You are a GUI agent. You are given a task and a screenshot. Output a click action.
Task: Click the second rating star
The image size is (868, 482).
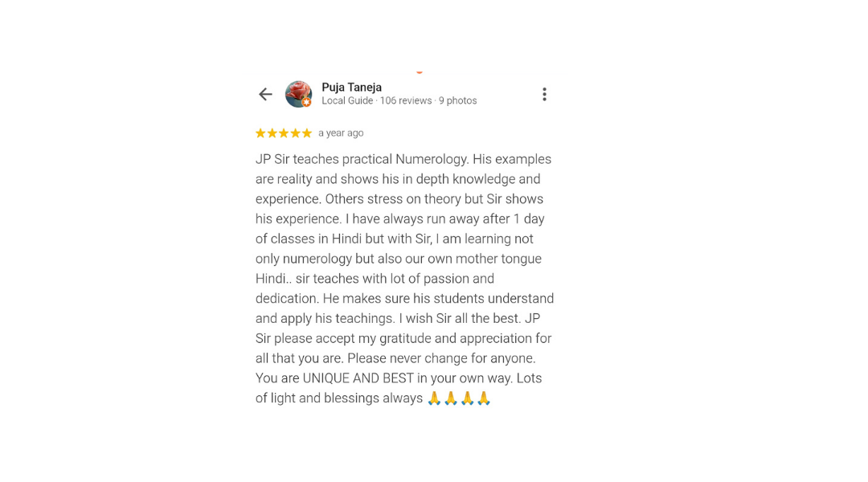(272, 133)
